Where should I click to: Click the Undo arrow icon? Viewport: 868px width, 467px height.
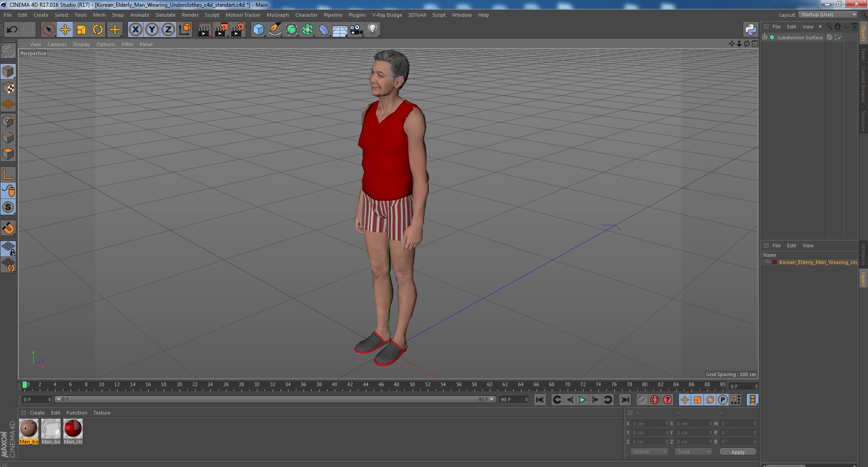pyautogui.click(x=12, y=30)
